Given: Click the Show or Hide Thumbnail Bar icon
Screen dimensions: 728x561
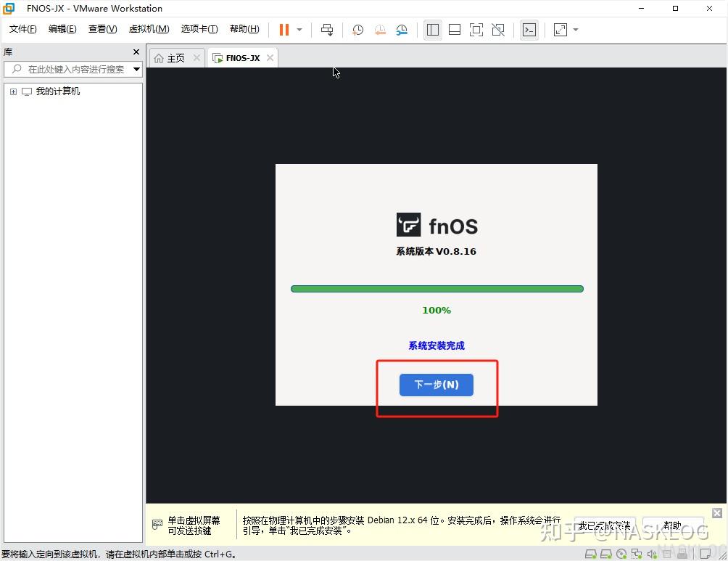Looking at the screenshot, I should click(x=455, y=30).
